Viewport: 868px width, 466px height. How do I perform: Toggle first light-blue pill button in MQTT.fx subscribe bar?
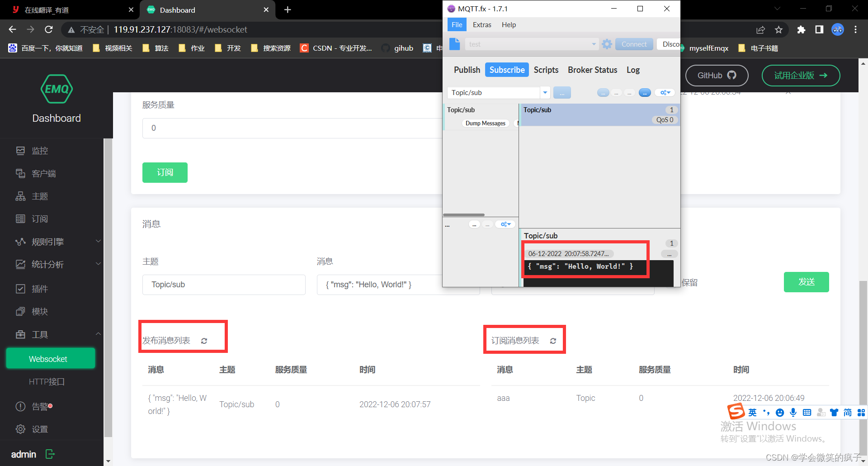[x=603, y=93]
